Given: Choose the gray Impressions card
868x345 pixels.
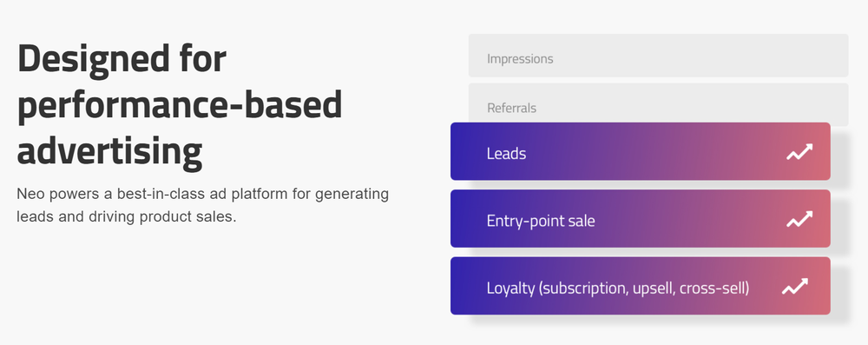Looking at the screenshot, I should click(x=658, y=56).
